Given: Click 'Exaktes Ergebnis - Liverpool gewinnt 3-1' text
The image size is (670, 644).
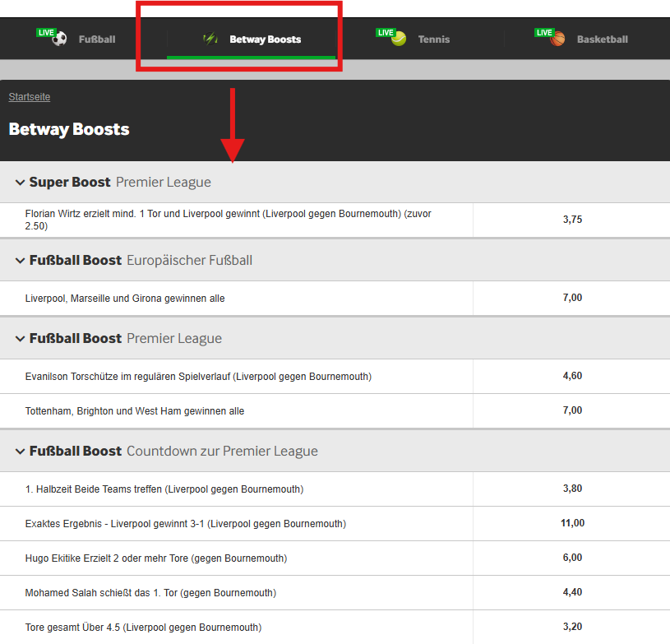Looking at the screenshot, I should tap(186, 524).
